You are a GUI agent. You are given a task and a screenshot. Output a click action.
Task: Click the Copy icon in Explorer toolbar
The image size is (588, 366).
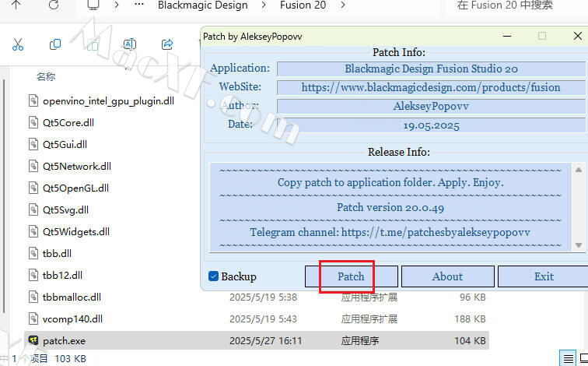coord(55,44)
